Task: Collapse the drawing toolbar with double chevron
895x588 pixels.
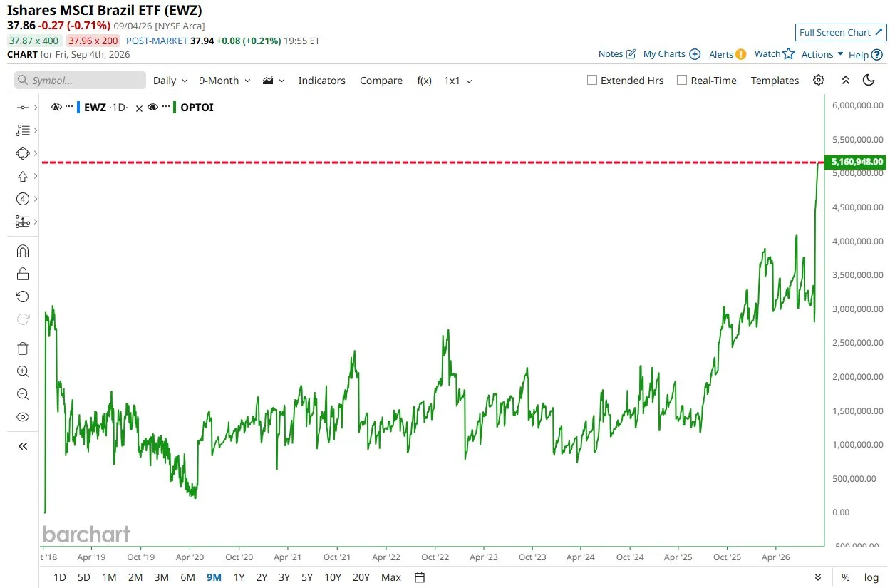Action: (22, 446)
